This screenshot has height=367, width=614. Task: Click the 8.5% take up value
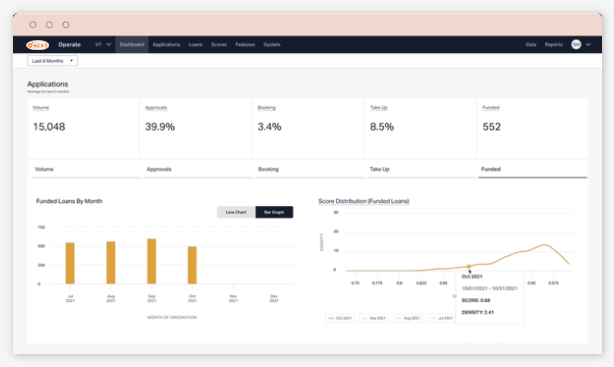point(382,127)
